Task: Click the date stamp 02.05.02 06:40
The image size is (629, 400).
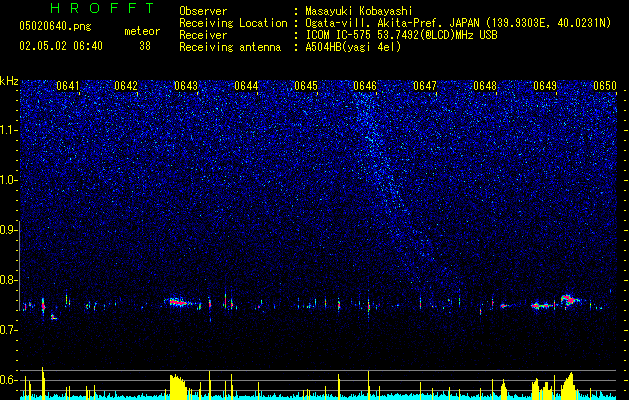Action: click(61, 46)
